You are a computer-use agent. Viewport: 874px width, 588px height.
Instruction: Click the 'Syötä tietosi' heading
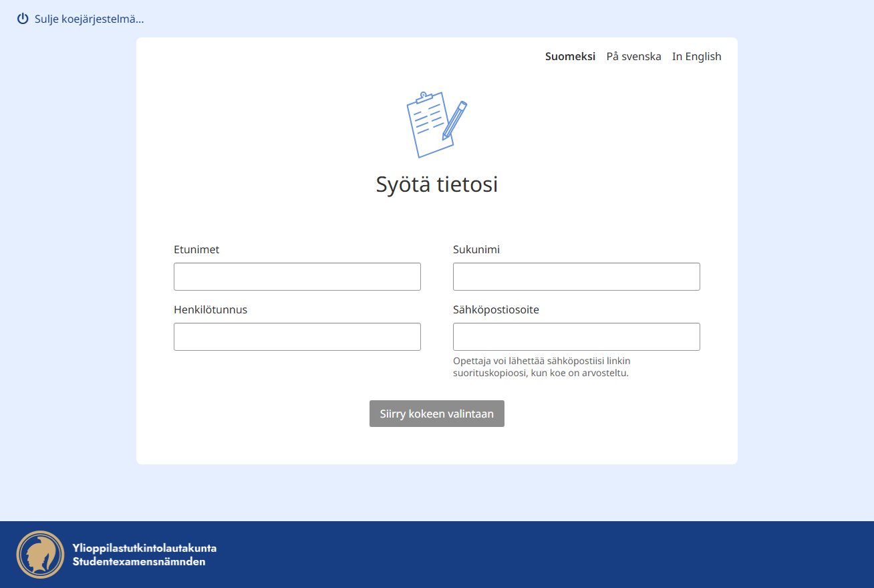click(436, 184)
